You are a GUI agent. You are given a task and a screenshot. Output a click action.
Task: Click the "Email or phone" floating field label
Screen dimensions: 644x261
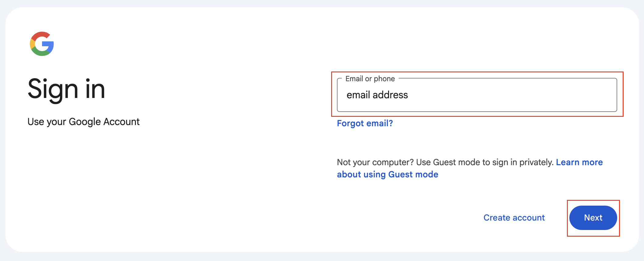(x=370, y=79)
